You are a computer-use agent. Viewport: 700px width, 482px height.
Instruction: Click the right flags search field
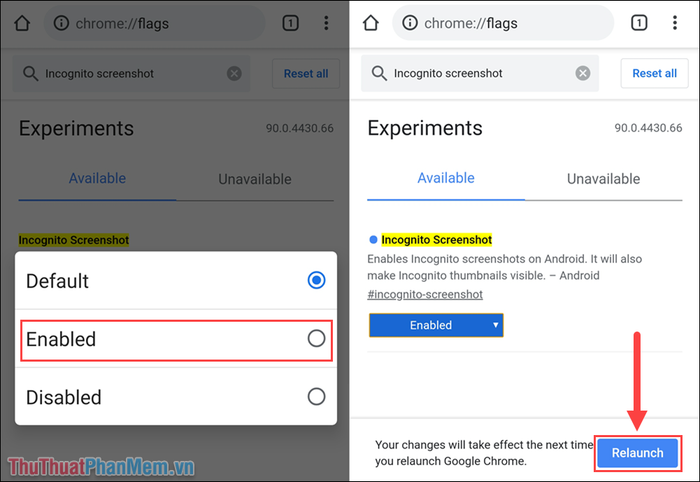(480, 73)
